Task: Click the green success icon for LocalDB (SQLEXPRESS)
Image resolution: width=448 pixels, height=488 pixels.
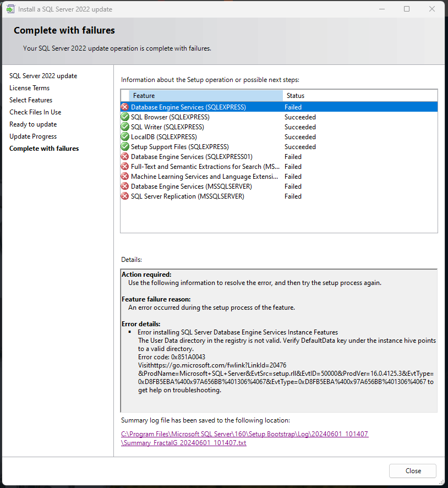Action: (x=125, y=137)
